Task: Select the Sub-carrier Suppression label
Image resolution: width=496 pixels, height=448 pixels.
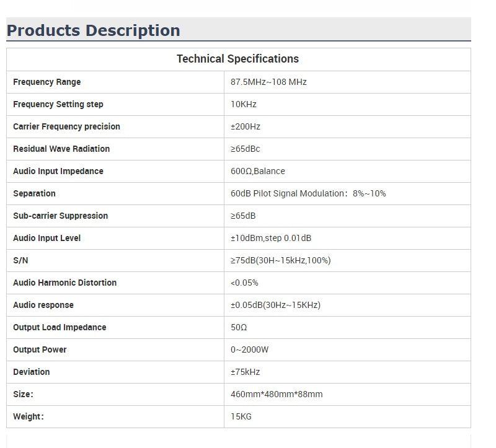Action: pos(60,216)
